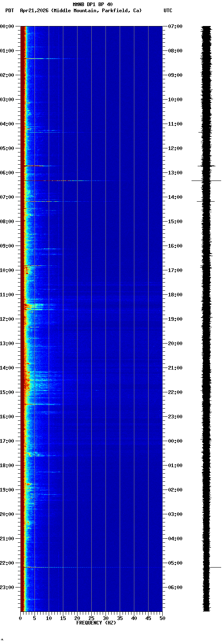The image size is (224, 644).
Task: Click the PDT time label 10:00 on left axis
Action: click(x=7, y=270)
